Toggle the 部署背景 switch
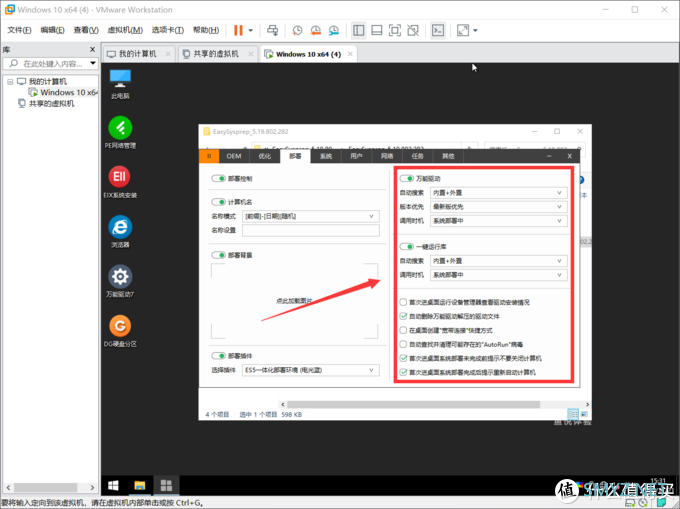Image resolution: width=680 pixels, height=509 pixels. point(219,255)
